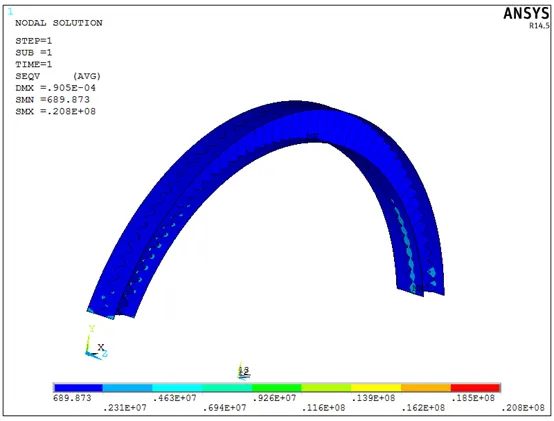
Task: Click the legend value '.162E+08'
Action: tap(423, 408)
